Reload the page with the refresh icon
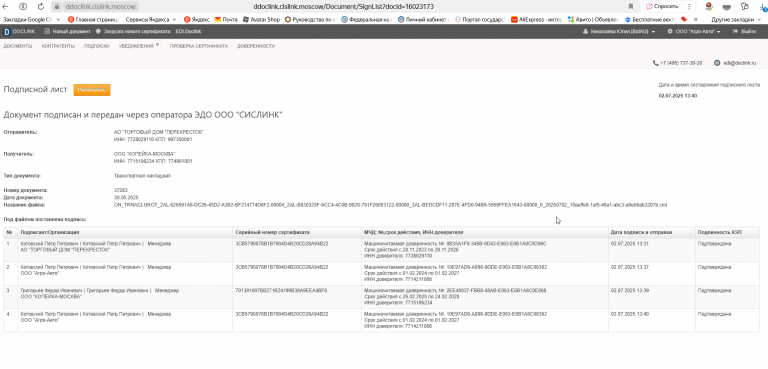 tap(40, 6)
